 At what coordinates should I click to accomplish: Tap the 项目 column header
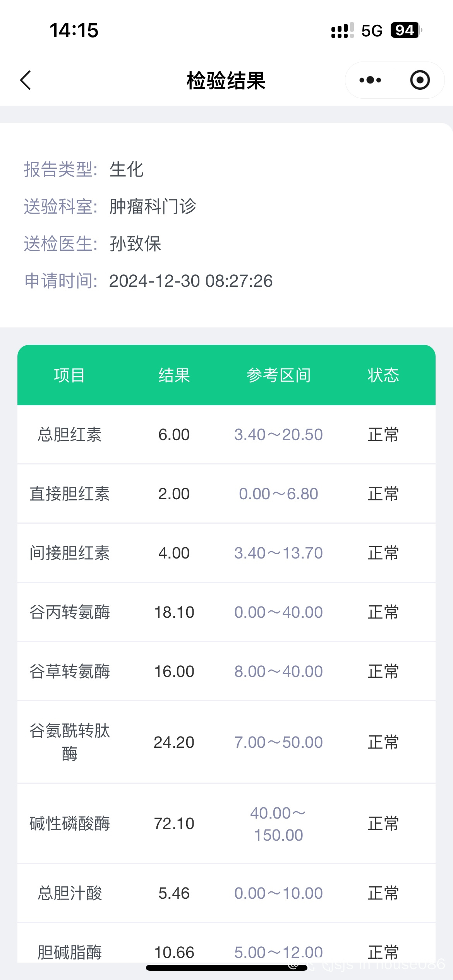click(x=69, y=375)
